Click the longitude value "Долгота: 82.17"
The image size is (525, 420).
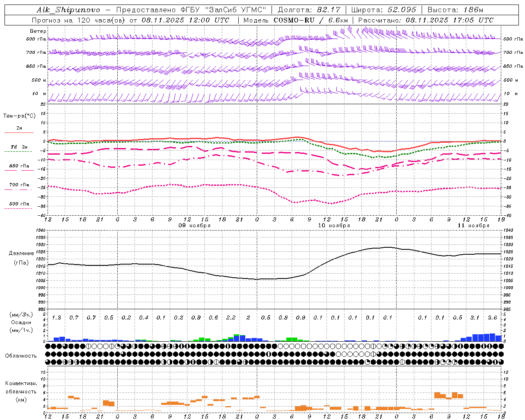308,10
